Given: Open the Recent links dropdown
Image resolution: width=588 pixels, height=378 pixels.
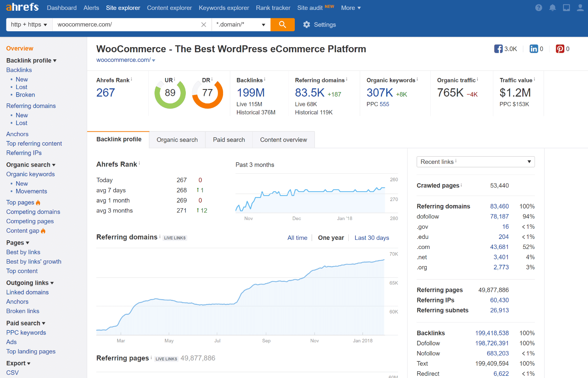Looking at the screenshot, I should (475, 161).
